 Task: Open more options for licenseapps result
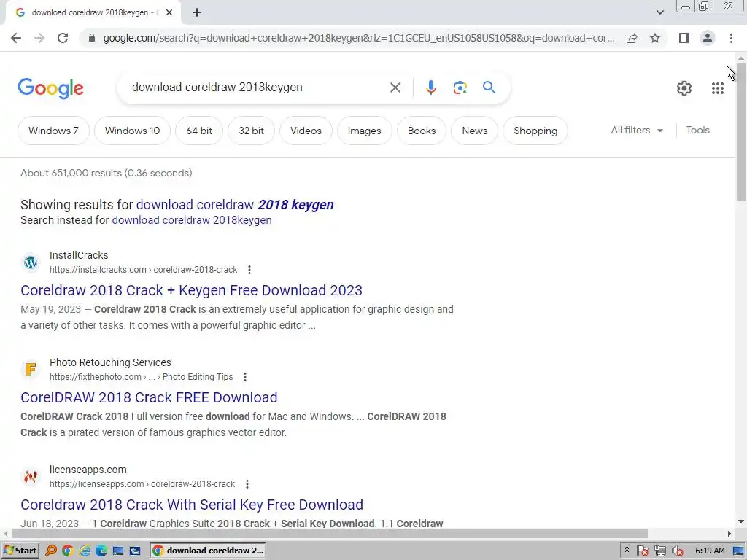tap(247, 484)
